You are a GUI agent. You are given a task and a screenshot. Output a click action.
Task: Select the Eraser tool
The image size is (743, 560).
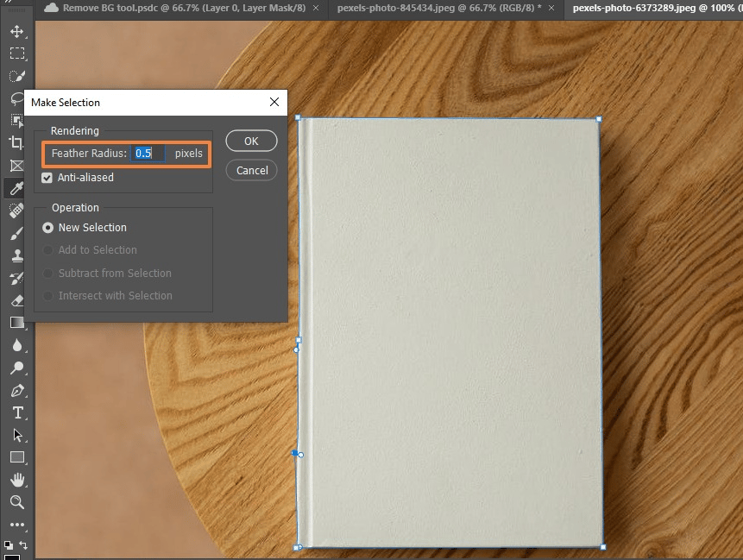pyautogui.click(x=16, y=300)
